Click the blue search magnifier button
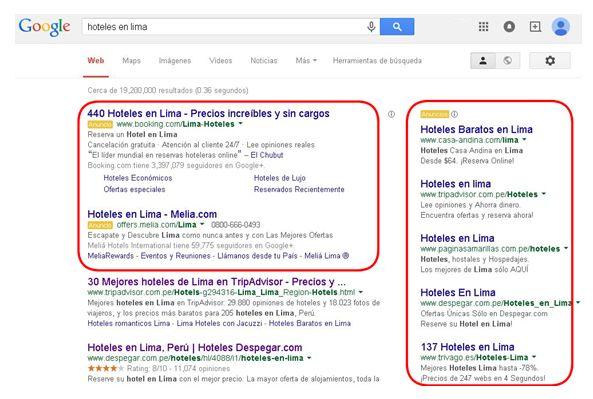The height and width of the screenshot is (399, 593). coord(397,26)
